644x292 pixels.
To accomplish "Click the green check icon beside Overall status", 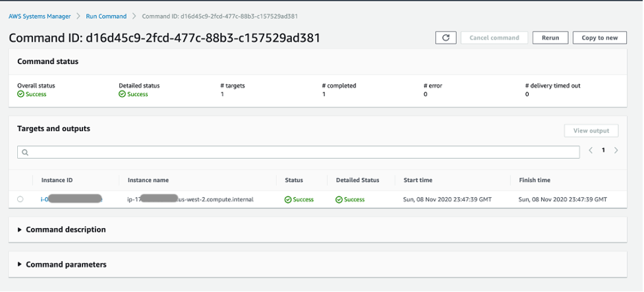I will pos(20,94).
